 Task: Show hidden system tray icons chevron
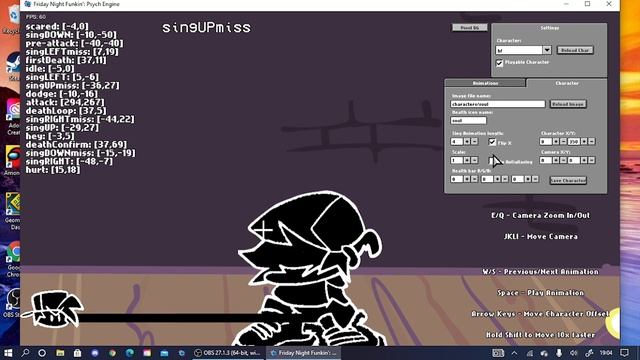pos(514,353)
